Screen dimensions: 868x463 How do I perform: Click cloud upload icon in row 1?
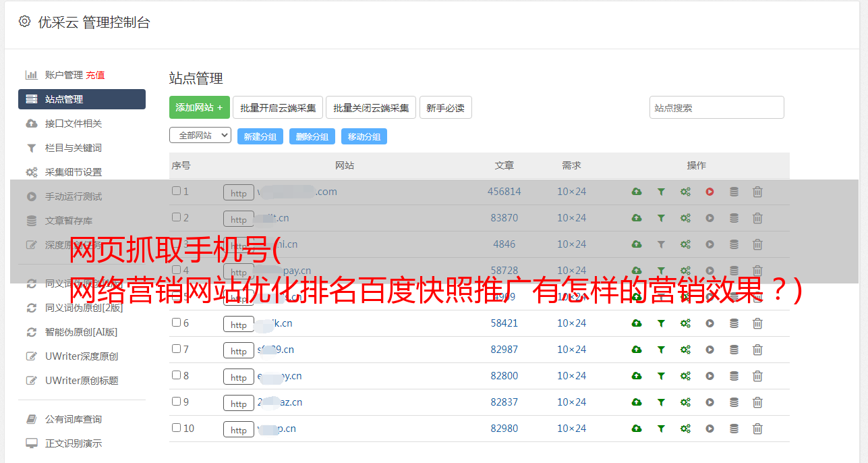(x=637, y=192)
